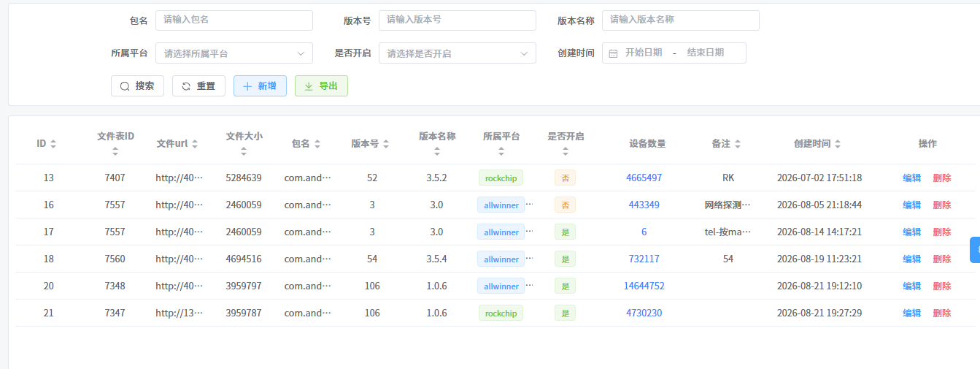Edit row with ID 18
The height and width of the screenshot is (369, 980).
(912, 259)
